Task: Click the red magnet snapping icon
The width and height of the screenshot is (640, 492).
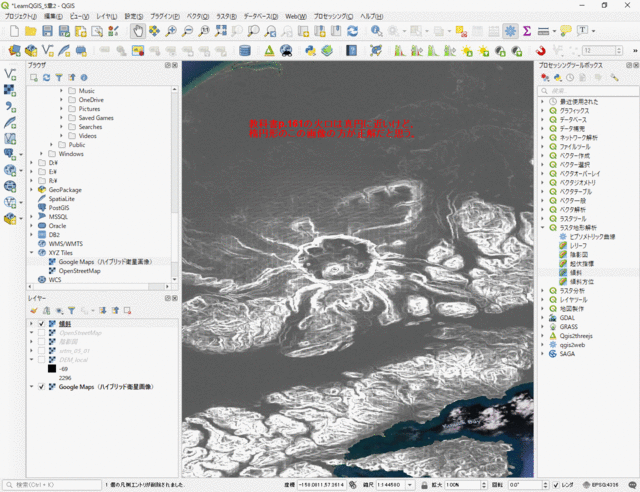Action: pos(540,51)
